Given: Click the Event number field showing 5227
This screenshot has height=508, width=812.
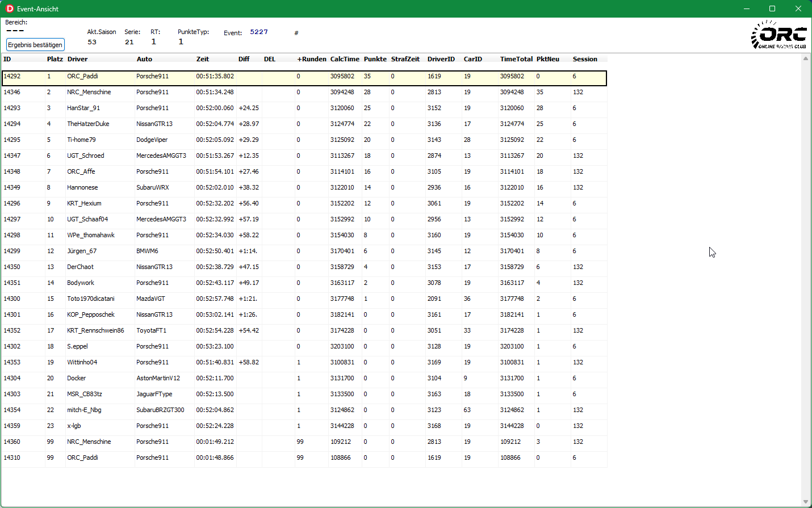Looking at the screenshot, I should click(259, 32).
